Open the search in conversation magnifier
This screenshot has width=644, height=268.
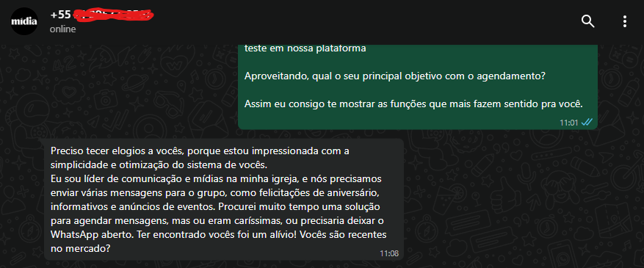point(587,21)
